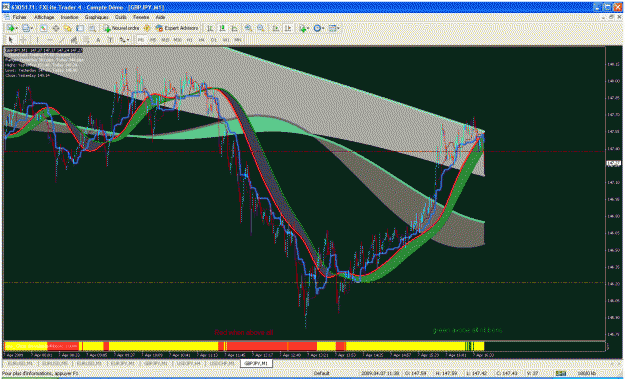Open the Strategy Tester icon
This screenshot has width=625, height=379.
point(92,28)
